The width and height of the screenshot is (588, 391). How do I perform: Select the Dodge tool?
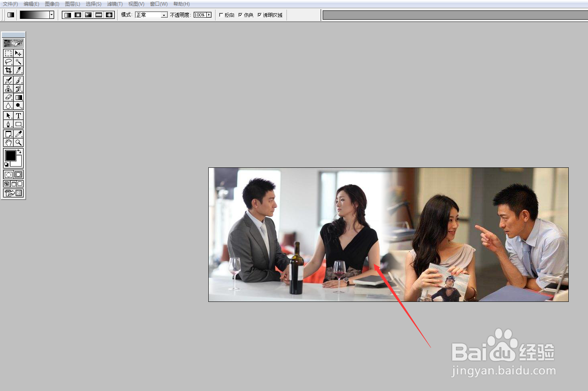click(18, 106)
